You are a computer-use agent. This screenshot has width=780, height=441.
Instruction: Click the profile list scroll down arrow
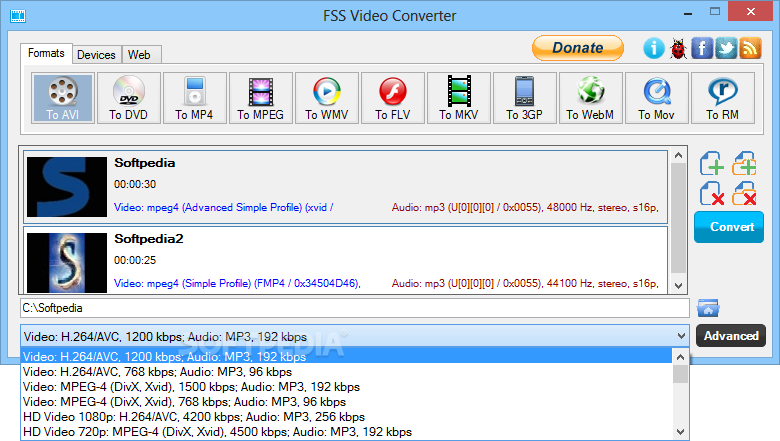681,432
